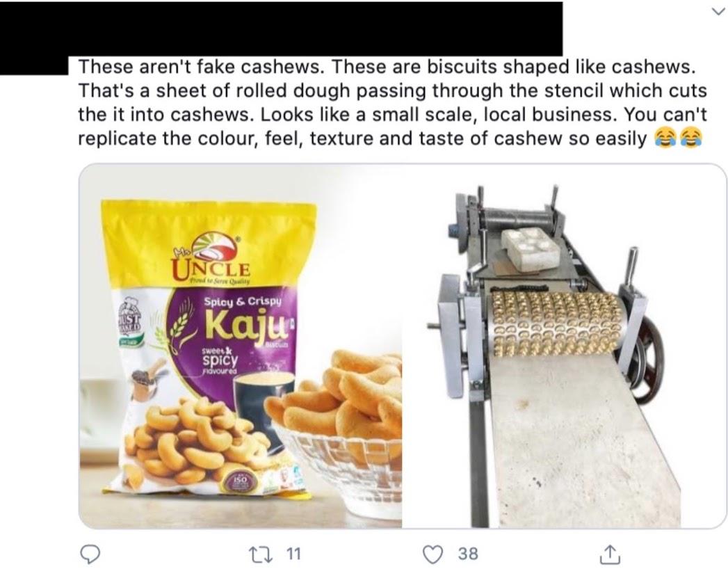The width and height of the screenshot is (728, 576).
Task: Click the redacted profile avatar area
Action: [x=33, y=38]
